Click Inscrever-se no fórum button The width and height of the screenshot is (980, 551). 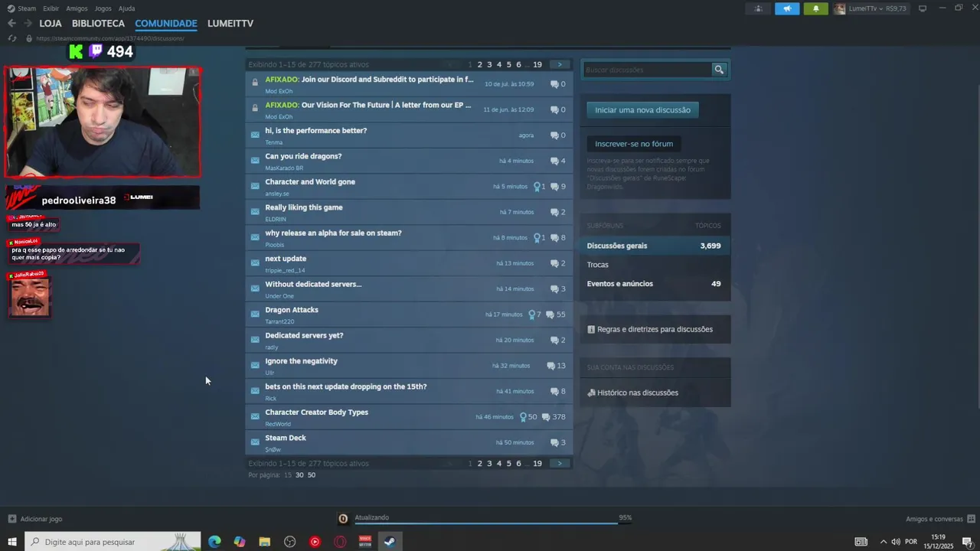tap(634, 144)
